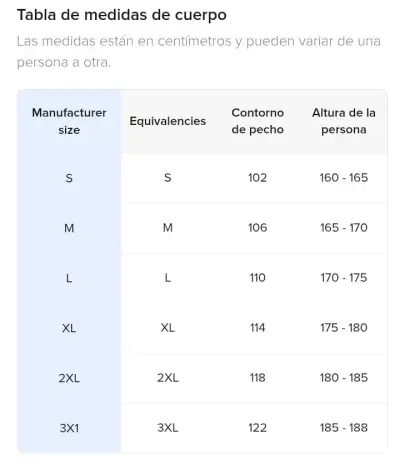Screen dimensions: 400x470
Task: Select manufacturer size 3X1 cell
Action: pos(69,428)
